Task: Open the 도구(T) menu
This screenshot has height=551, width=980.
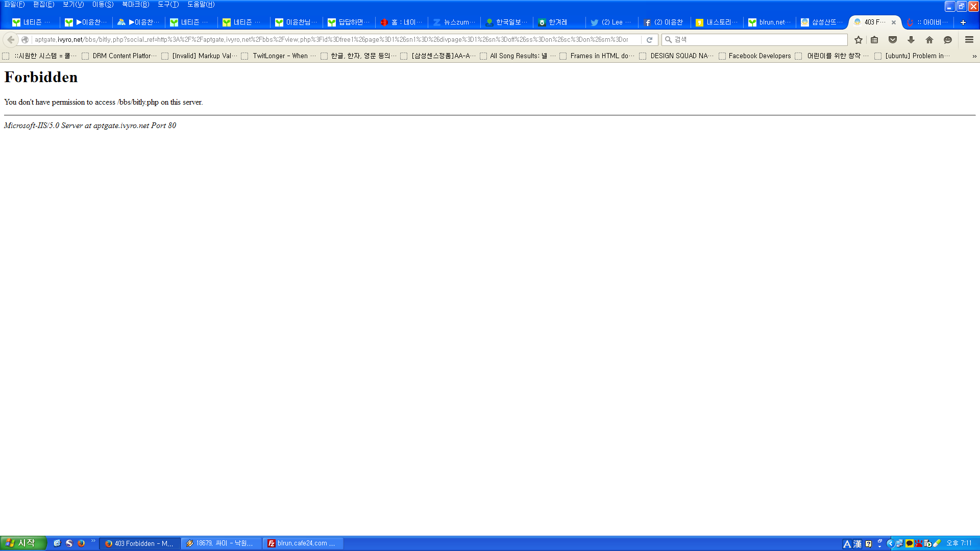Action: click(168, 5)
